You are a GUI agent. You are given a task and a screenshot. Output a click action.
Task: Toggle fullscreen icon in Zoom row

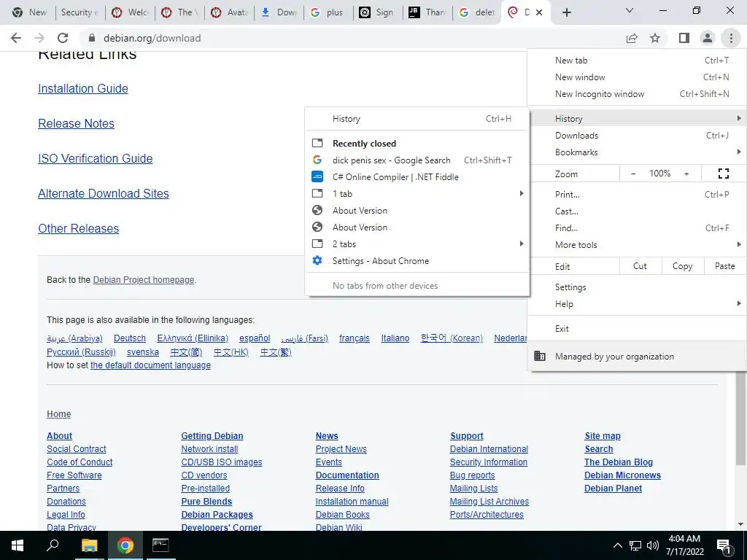pos(723,174)
